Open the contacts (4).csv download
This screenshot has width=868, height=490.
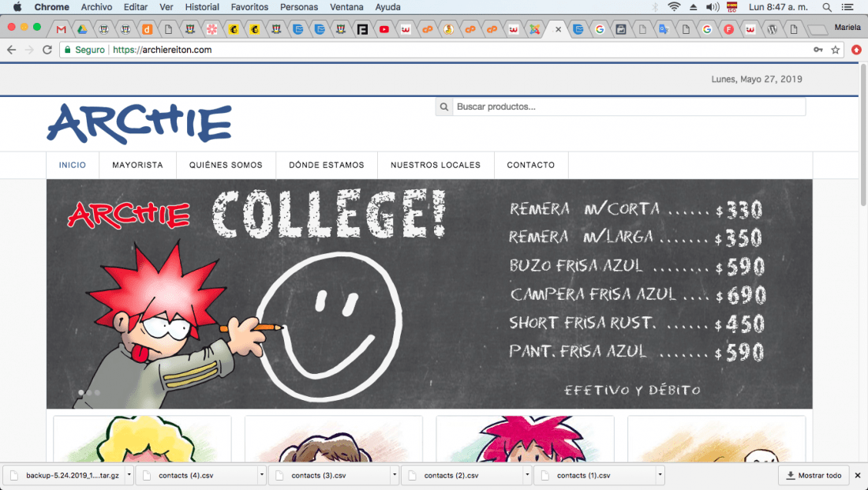click(x=197, y=475)
